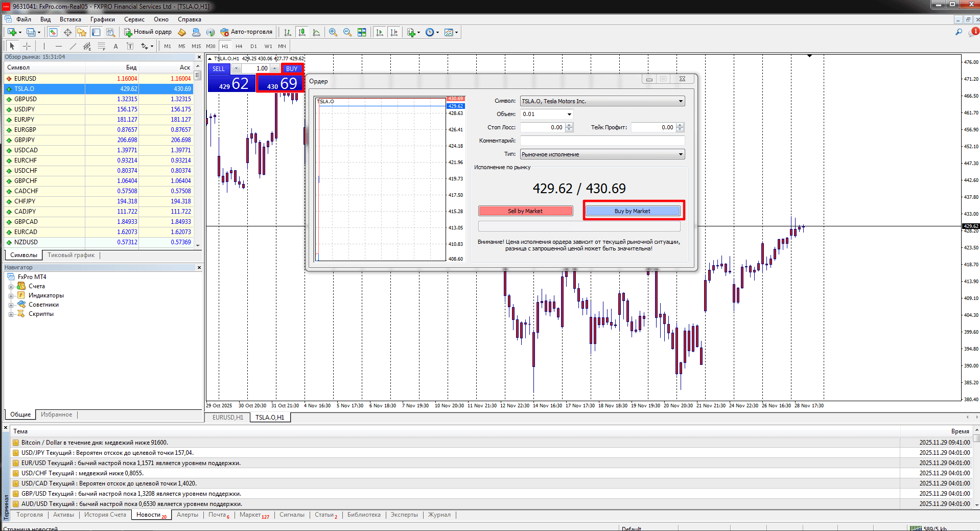This screenshot has height=531, width=980.
Task: Open the Символ dropdown in order dialog
Action: pos(602,101)
